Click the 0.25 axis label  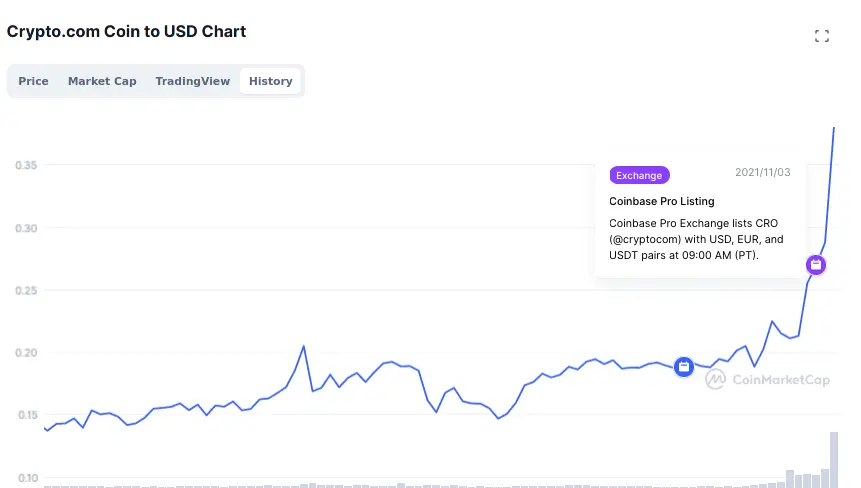click(x=26, y=290)
